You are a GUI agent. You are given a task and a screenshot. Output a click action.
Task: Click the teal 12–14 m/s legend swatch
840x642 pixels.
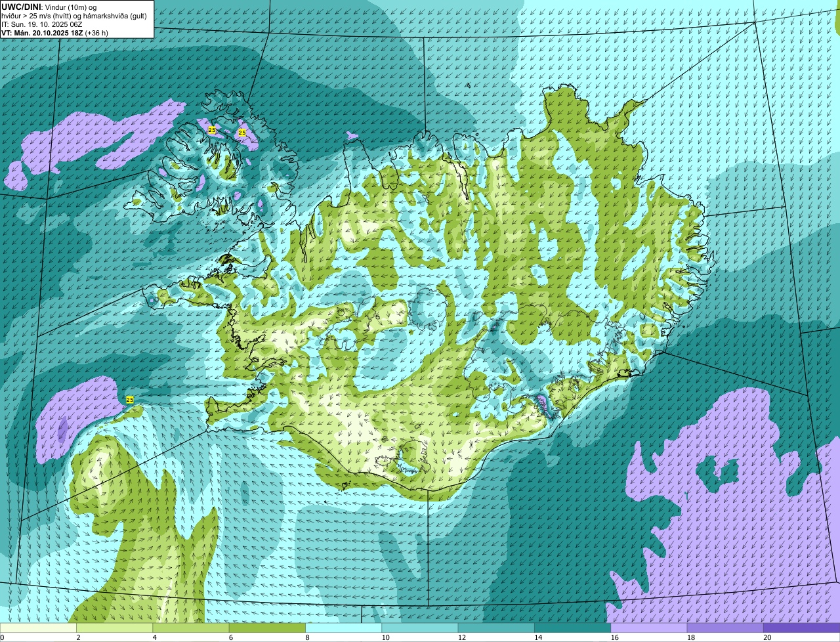coord(496,628)
